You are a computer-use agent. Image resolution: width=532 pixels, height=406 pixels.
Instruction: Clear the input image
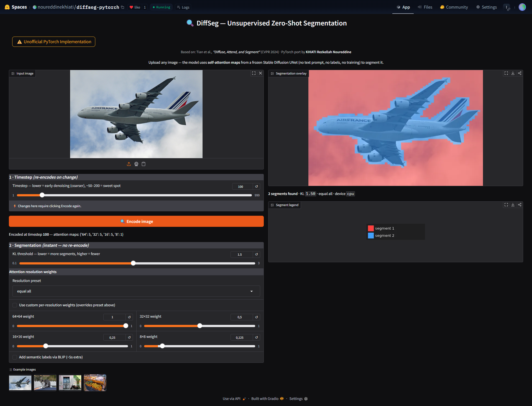260,73
